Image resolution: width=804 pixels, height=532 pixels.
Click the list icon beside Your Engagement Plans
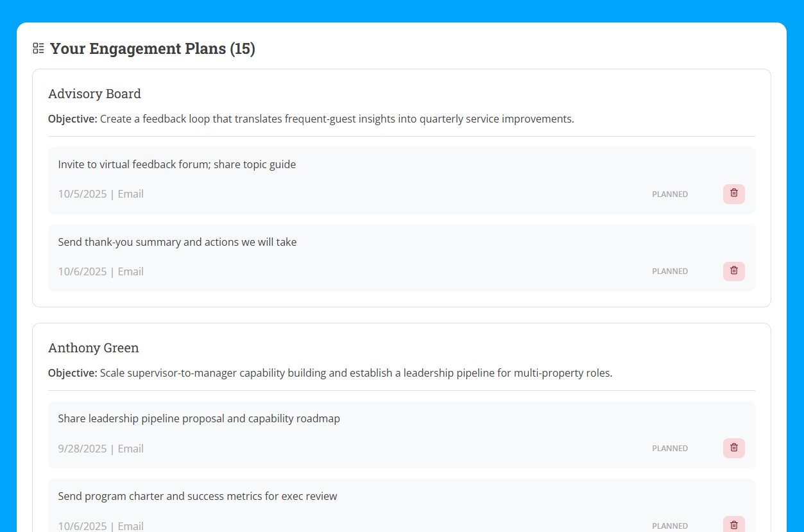[38, 48]
